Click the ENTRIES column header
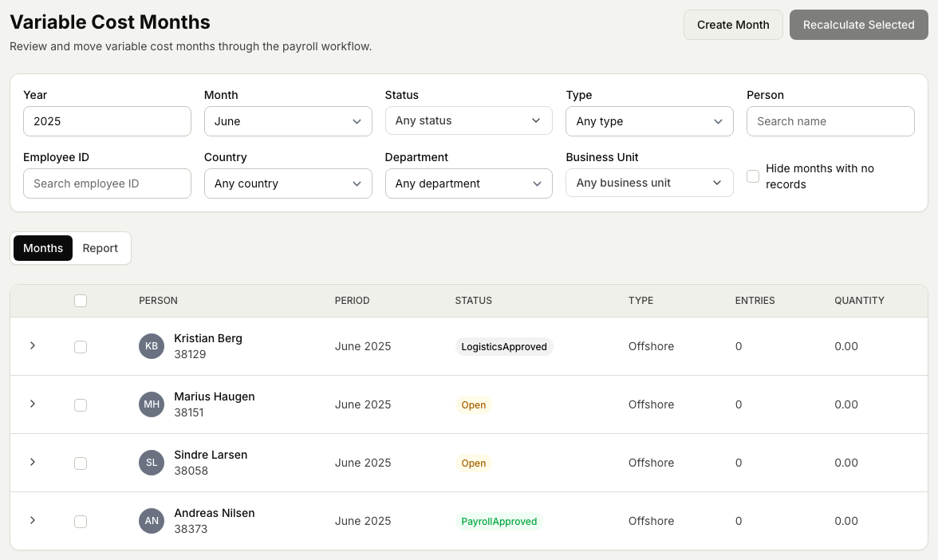This screenshot has width=938, height=560. tap(755, 301)
